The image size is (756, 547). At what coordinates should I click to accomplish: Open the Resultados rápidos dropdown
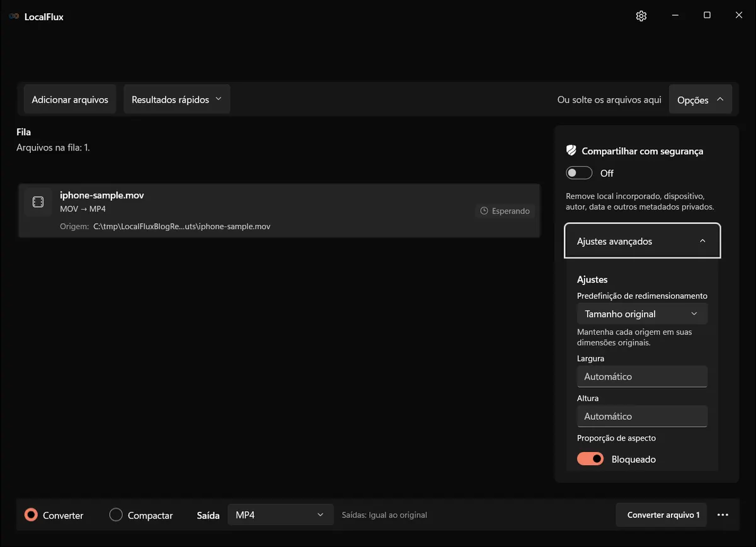pyautogui.click(x=176, y=99)
